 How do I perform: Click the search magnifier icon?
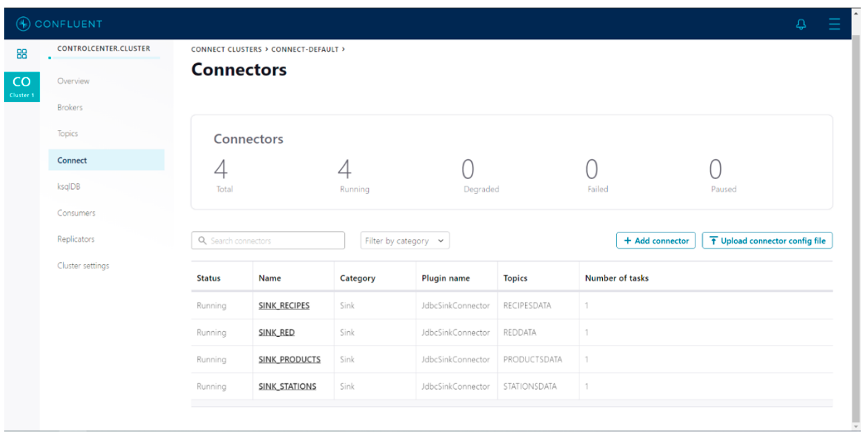[202, 240]
